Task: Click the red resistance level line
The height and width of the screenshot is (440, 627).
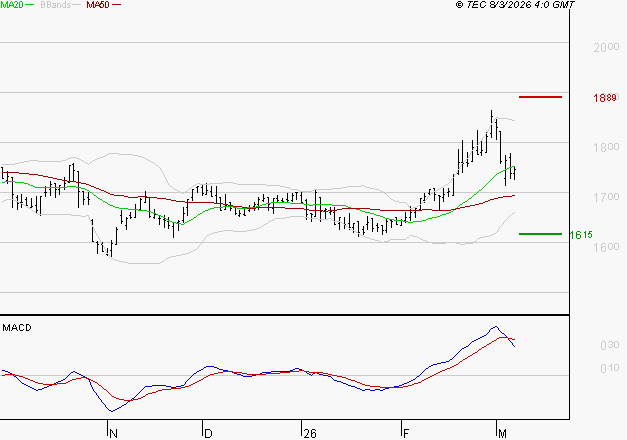Action: pos(540,97)
